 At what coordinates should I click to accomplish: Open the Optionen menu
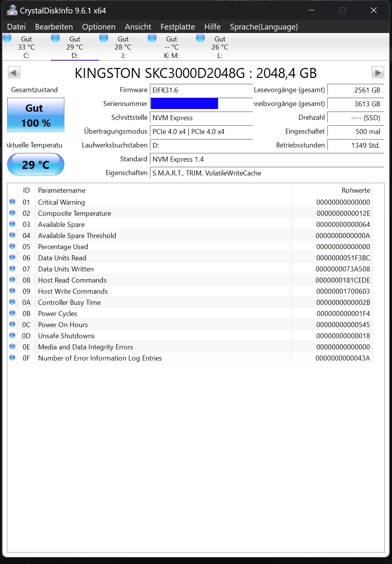click(99, 27)
